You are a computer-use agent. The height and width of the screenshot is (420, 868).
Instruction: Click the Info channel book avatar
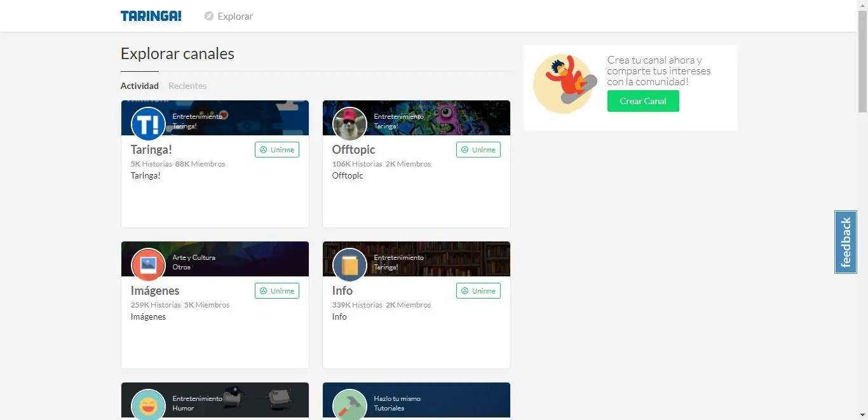click(349, 265)
